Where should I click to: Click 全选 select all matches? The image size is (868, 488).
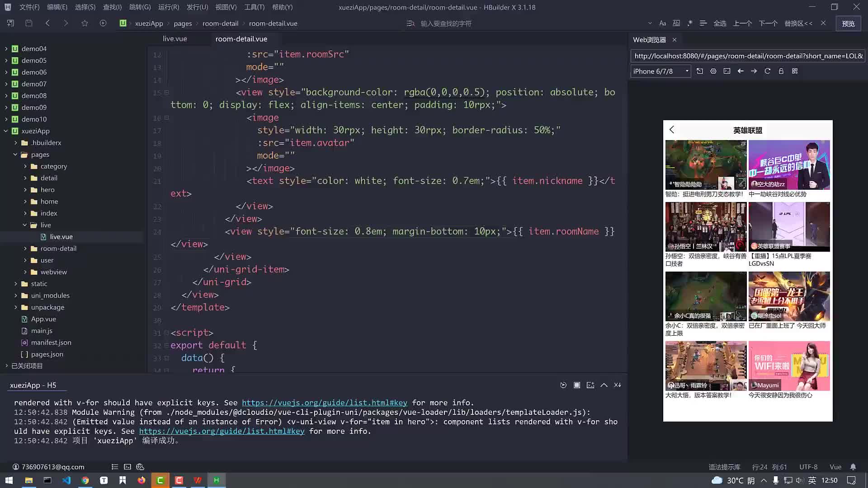[720, 23]
